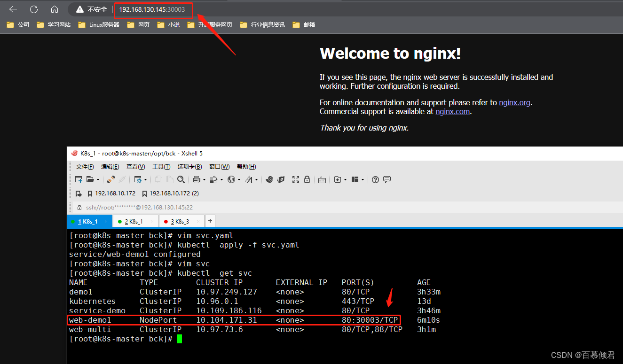
Task: Close the 3 K8s_3 tab
Action: click(x=198, y=221)
